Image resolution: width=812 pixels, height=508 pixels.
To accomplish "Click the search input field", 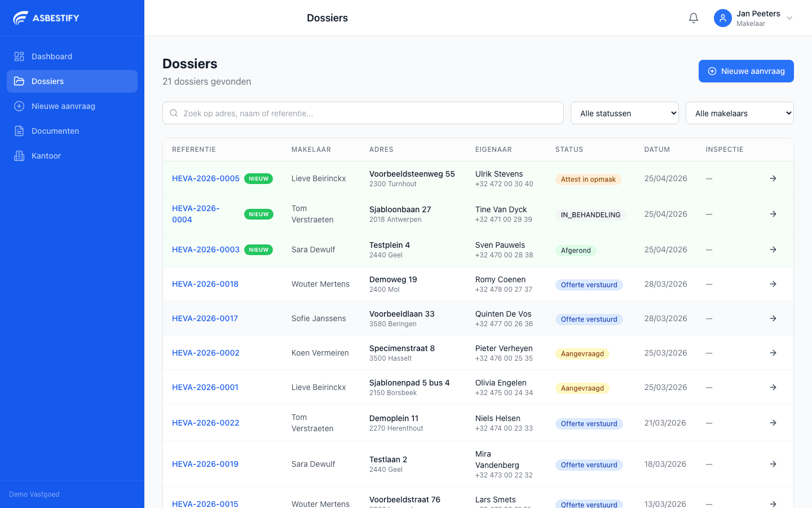I will click(x=363, y=113).
